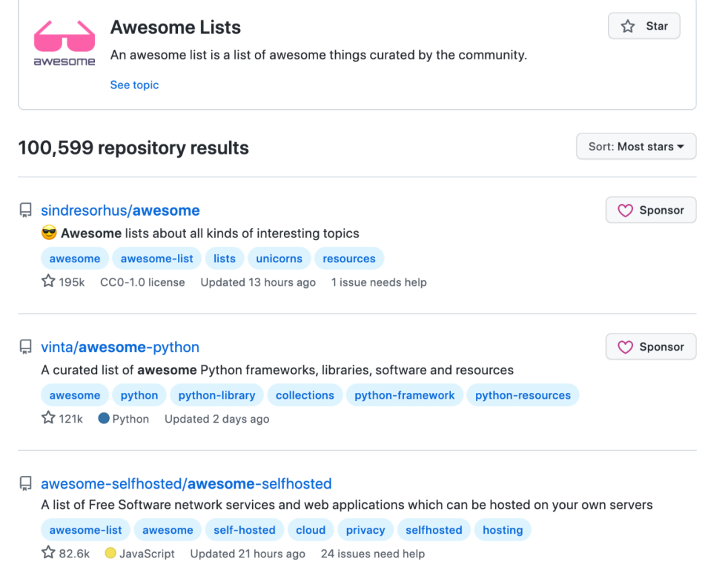Select the python topic tag
728x571 pixels.
(x=140, y=395)
